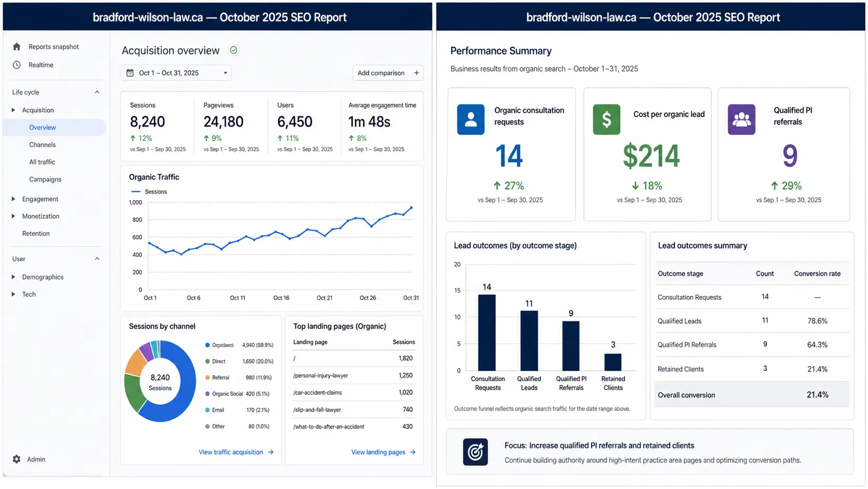Click the Average engagement time 1m 48s
Viewport: 868px width, 489px height.
pyautogui.click(x=369, y=122)
